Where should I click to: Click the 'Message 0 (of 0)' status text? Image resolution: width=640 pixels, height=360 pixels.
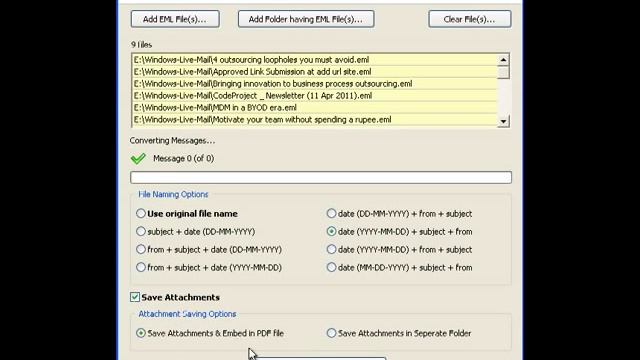[x=184, y=158]
